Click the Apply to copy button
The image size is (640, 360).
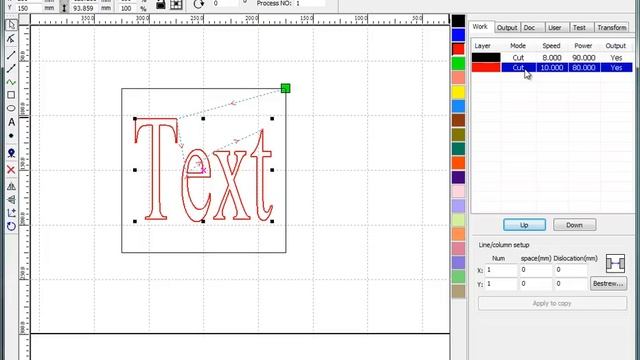tap(552, 303)
